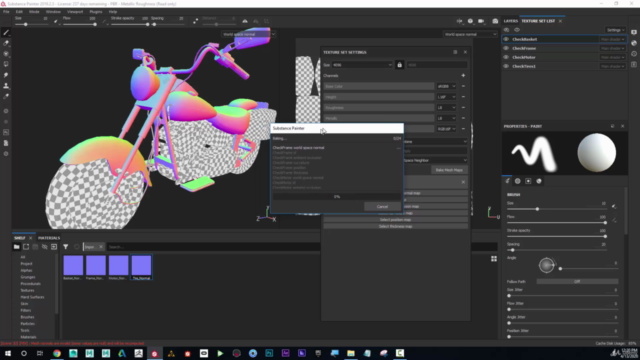
Task: Add a channel with the plus icon
Action: pos(463,76)
